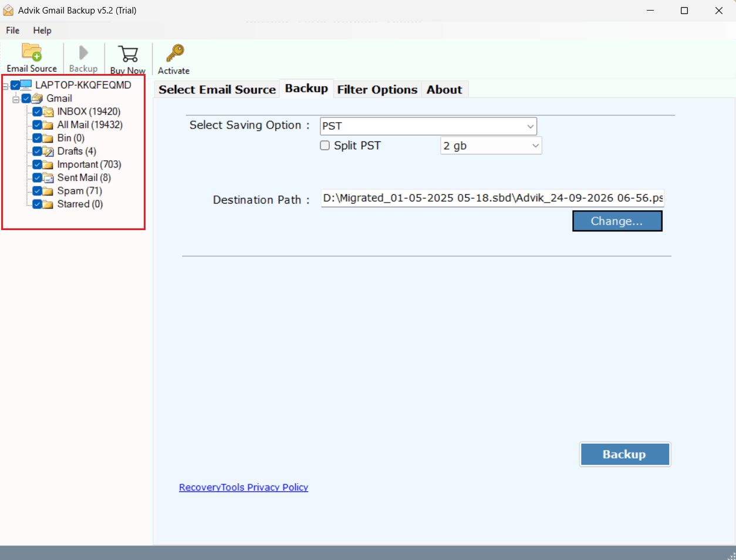Click the INBOX folder icon
This screenshot has width=736, height=560.
click(48, 112)
